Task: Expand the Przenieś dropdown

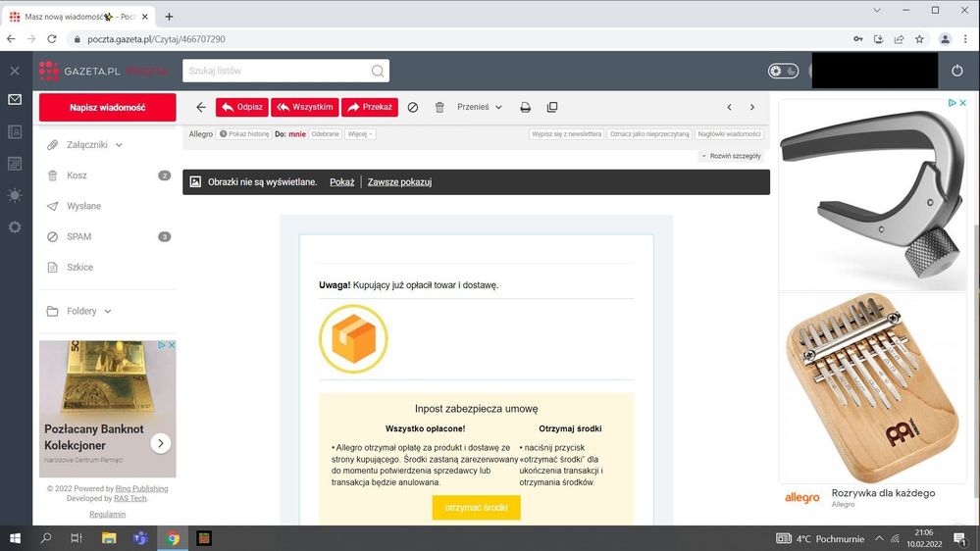Action: pos(480,107)
